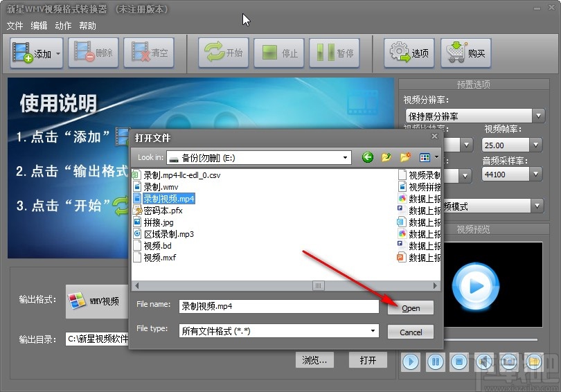Click the preview playback progress slider
The image size is (561, 392).
pyautogui.click(x=490, y=340)
